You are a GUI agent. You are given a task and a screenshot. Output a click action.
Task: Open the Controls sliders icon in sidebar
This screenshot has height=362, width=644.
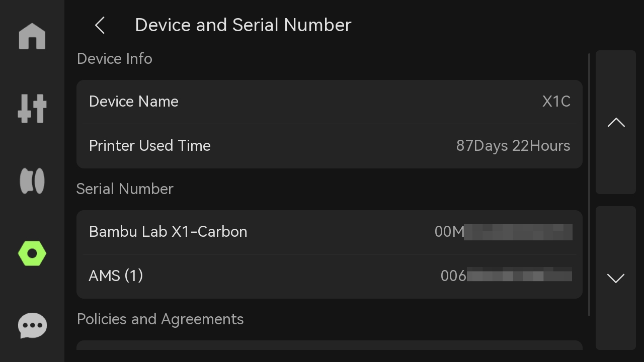click(x=32, y=108)
